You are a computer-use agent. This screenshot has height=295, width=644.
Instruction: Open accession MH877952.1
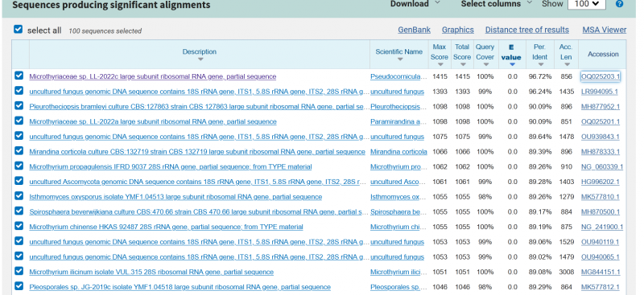pyautogui.click(x=601, y=107)
